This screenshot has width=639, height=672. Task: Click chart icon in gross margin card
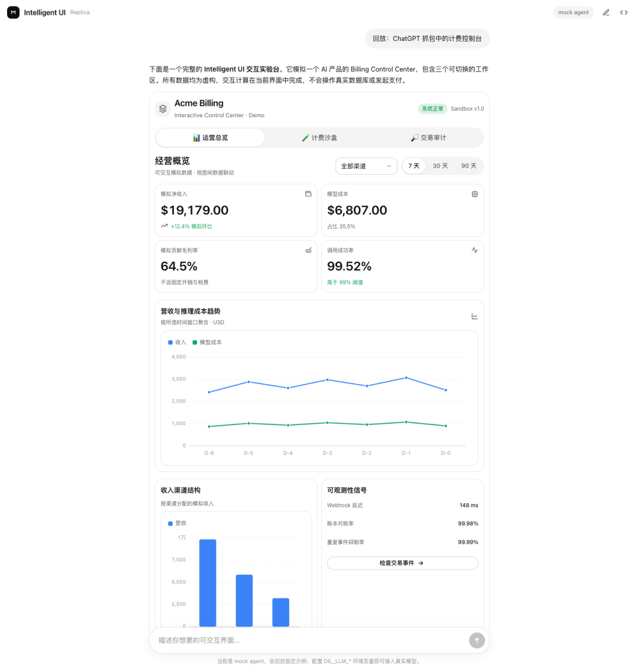tap(308, 250)
